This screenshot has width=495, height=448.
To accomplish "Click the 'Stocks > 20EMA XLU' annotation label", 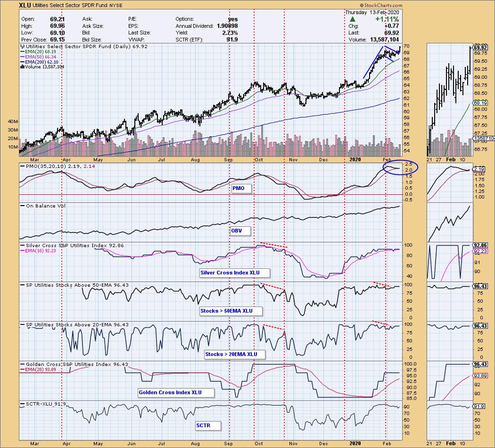I will pos(235,354).
